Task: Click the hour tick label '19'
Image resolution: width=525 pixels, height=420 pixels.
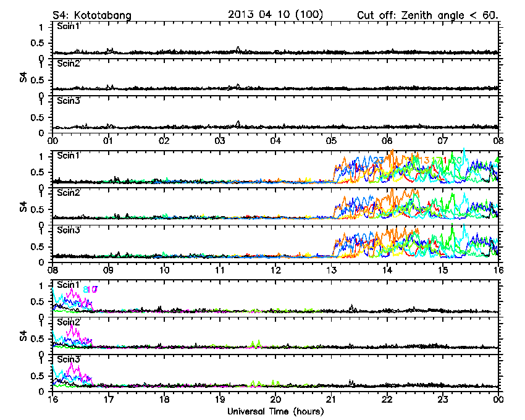Action: (x=220, y=399)
